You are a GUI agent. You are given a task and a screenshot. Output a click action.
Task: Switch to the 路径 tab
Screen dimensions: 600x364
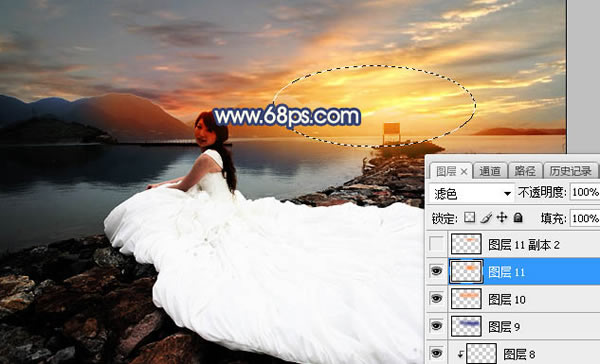pos(525,171)
